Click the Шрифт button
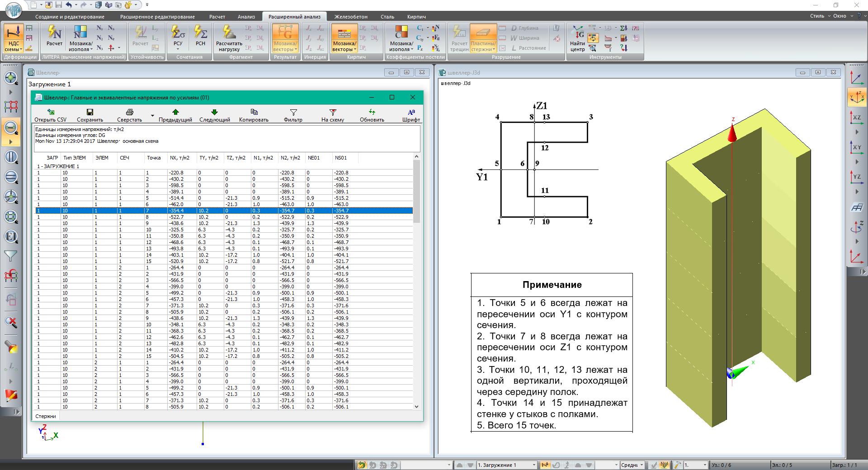This screenshot has width=868, height=470. pyautogui.click(x=411, y=115)
